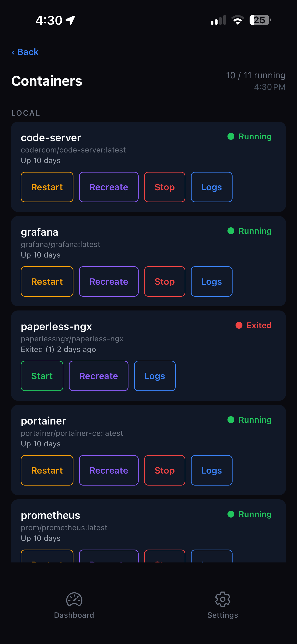The width and height of the screenshot is (297, 644).
Task: Start the paperless-ngx container
Action: (x=42, y=376)
